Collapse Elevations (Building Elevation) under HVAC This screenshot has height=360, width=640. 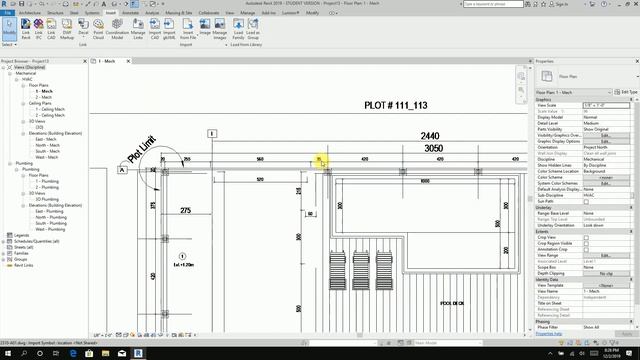coord(23,133)
